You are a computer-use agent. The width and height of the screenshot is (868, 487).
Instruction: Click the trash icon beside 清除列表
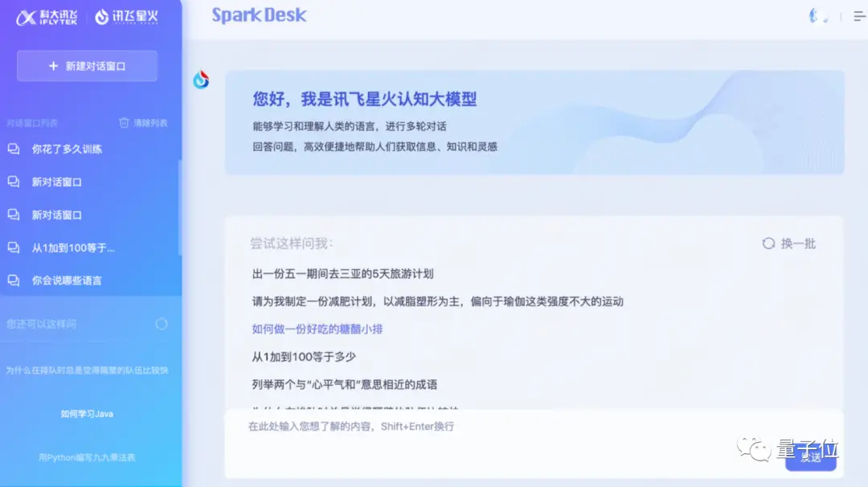point(124,123)
